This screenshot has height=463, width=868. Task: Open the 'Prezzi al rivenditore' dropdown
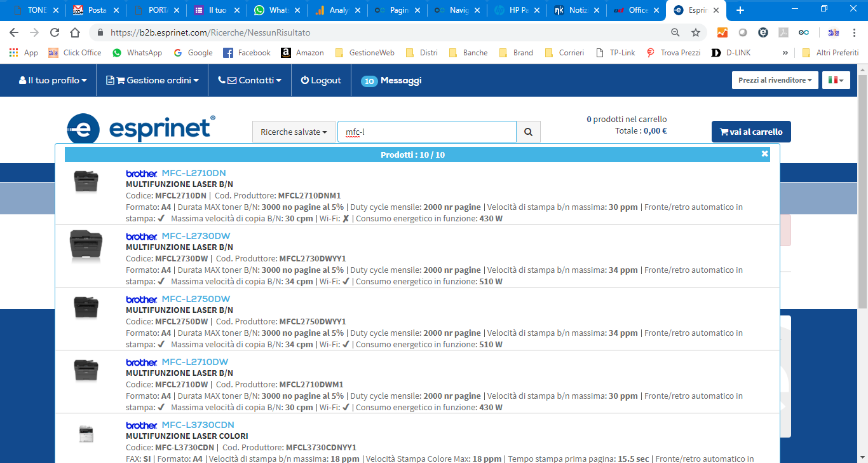[x=775, y=80]
